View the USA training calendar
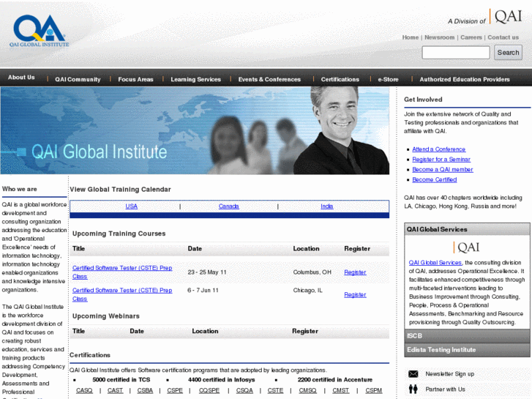 (x=131, y=206)
